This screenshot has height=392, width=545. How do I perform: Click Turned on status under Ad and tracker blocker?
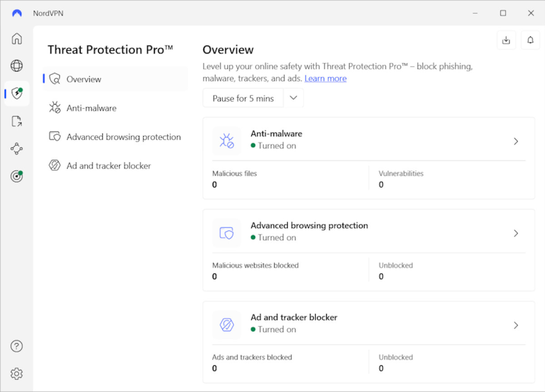[x=273, y=329]
